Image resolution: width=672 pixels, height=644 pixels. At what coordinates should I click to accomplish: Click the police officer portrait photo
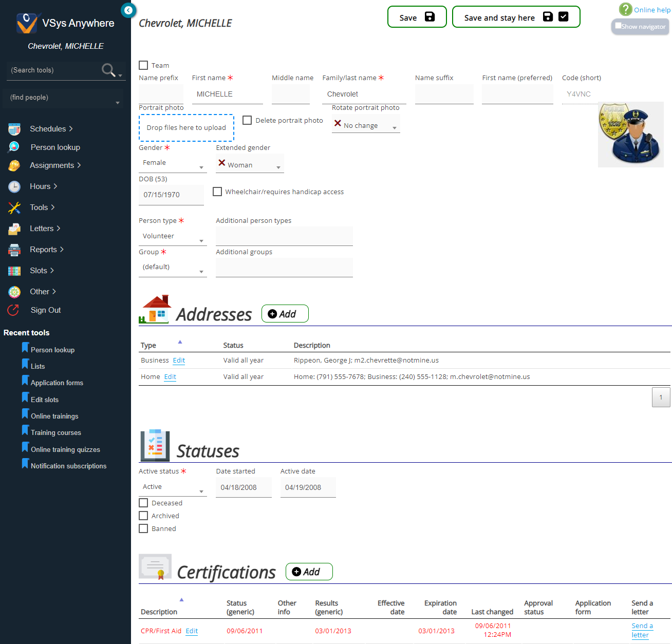[630, 135]
